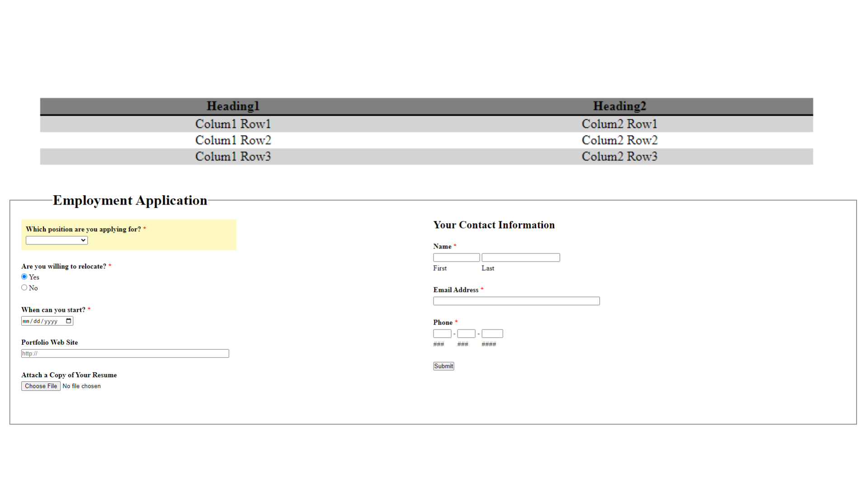Select the Yes relocate radio button
The image size is (868, 488).
(24, 277)
